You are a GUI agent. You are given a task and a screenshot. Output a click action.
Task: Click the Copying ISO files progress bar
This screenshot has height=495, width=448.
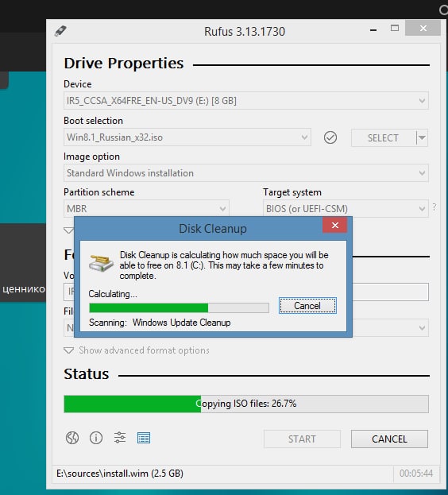click(246, 404)
